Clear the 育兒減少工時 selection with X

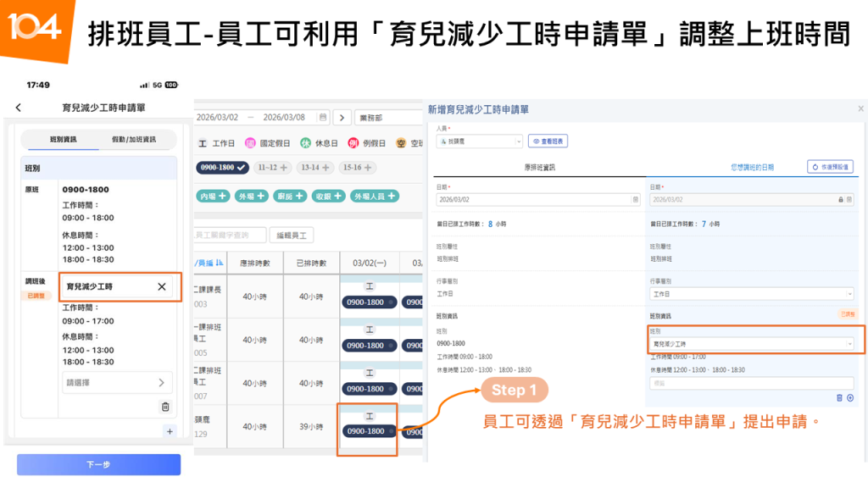point(161,287)
